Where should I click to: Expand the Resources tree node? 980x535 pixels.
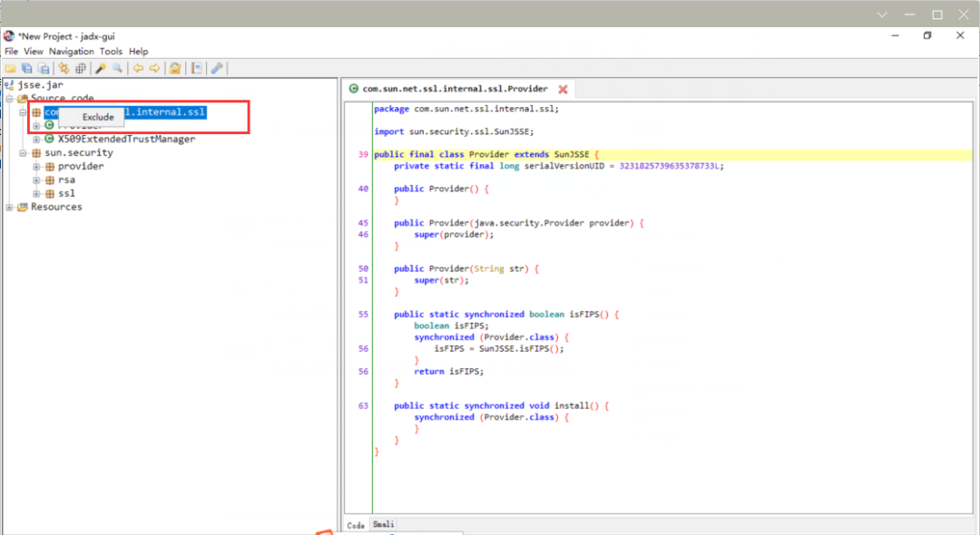[10, 207]
